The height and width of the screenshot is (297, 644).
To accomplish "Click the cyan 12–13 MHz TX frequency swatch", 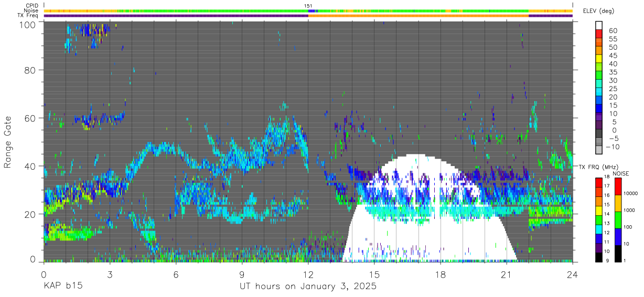I will [x=599, y=228].
